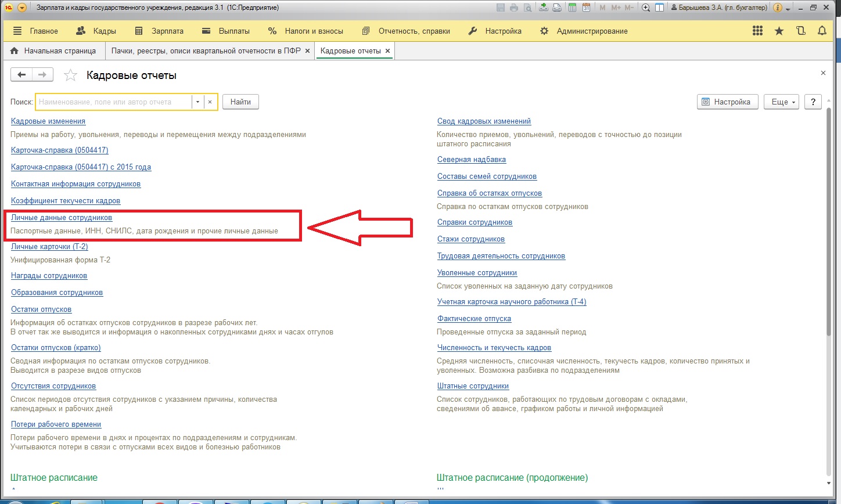Expand the search field history dropdown
Image resolution: width=841 pixels, height=504 pixels.
pyautogui.click(x=197, y=102)
